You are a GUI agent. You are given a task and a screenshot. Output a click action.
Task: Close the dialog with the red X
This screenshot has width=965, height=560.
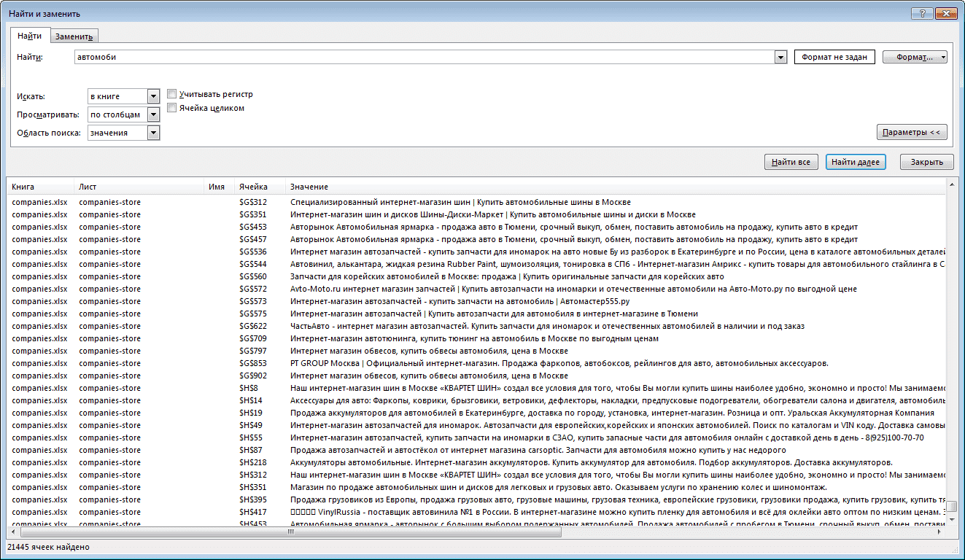click(x=946, y=13)
